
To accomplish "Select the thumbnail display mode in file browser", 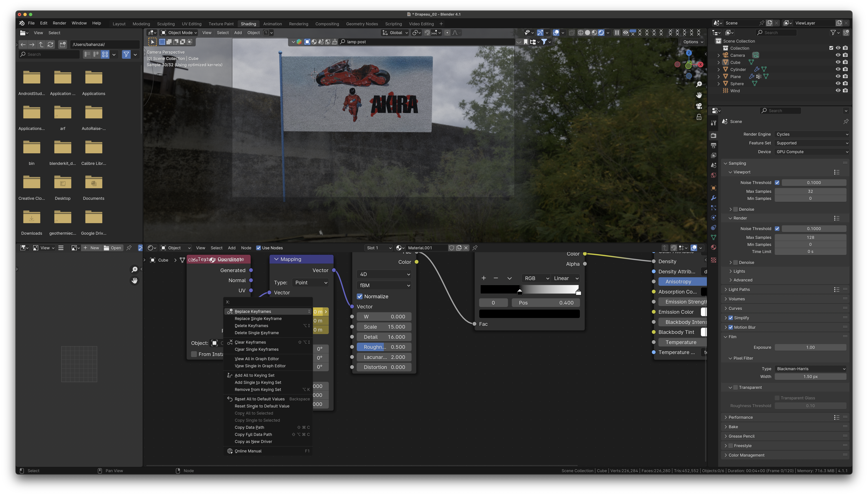I will pos(105,54).
